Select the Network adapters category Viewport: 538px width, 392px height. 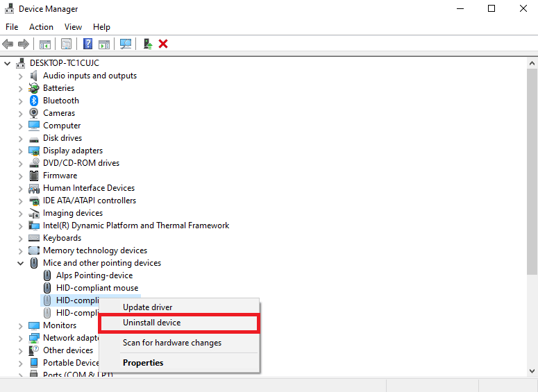(71, 338)
